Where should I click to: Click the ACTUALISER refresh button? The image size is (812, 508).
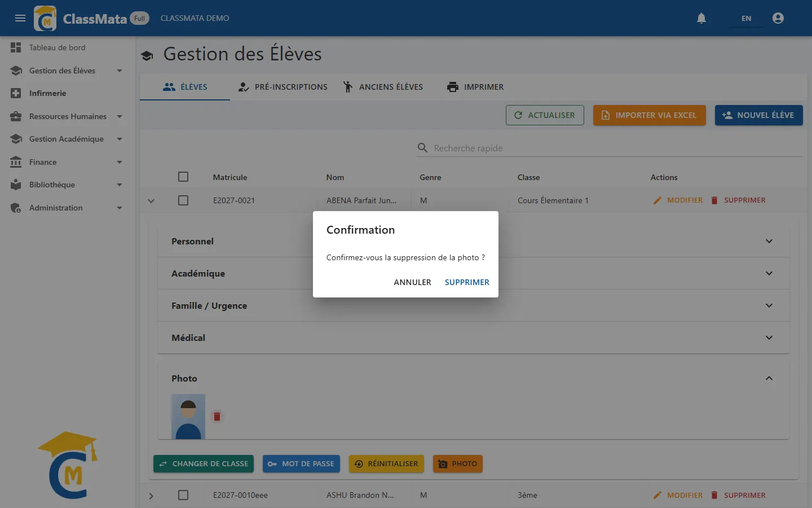(x=545, y=115)
